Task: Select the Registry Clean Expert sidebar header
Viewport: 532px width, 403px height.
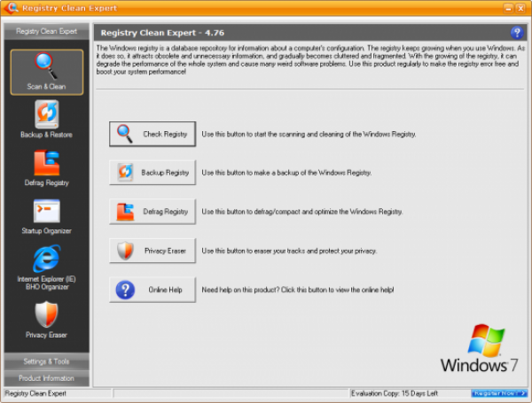Action: tap(46, 31)
